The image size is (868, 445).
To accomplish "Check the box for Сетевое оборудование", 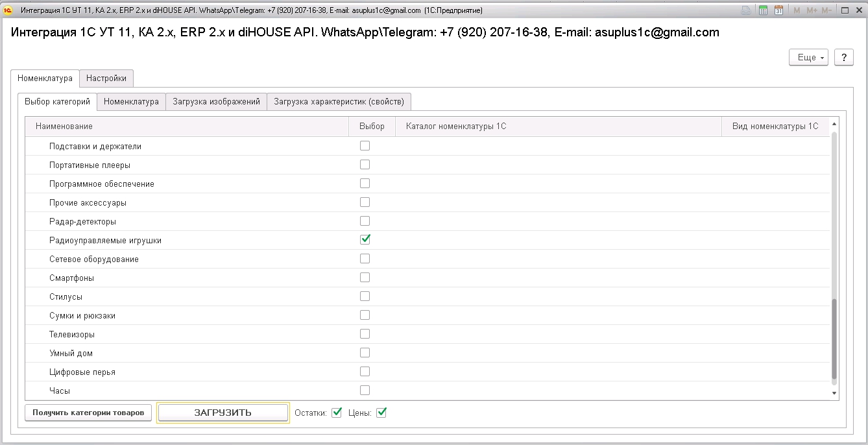I will point(365,259).
